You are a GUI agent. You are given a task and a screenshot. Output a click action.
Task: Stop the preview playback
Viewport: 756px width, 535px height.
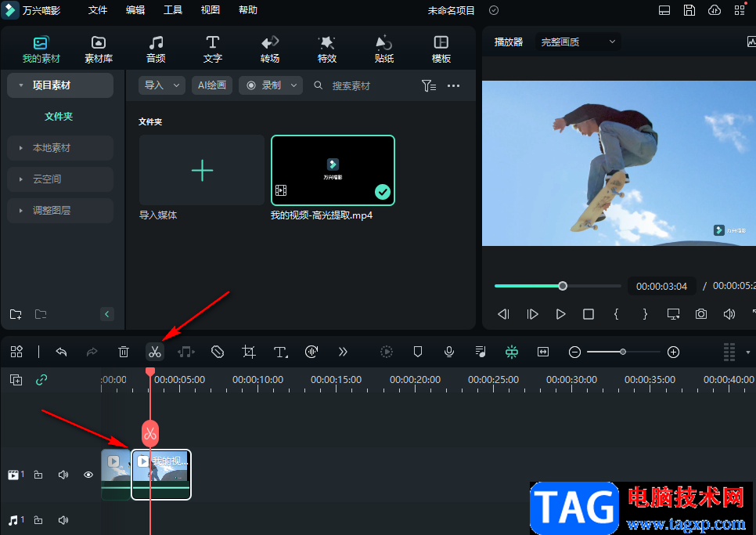click(589, 315)
